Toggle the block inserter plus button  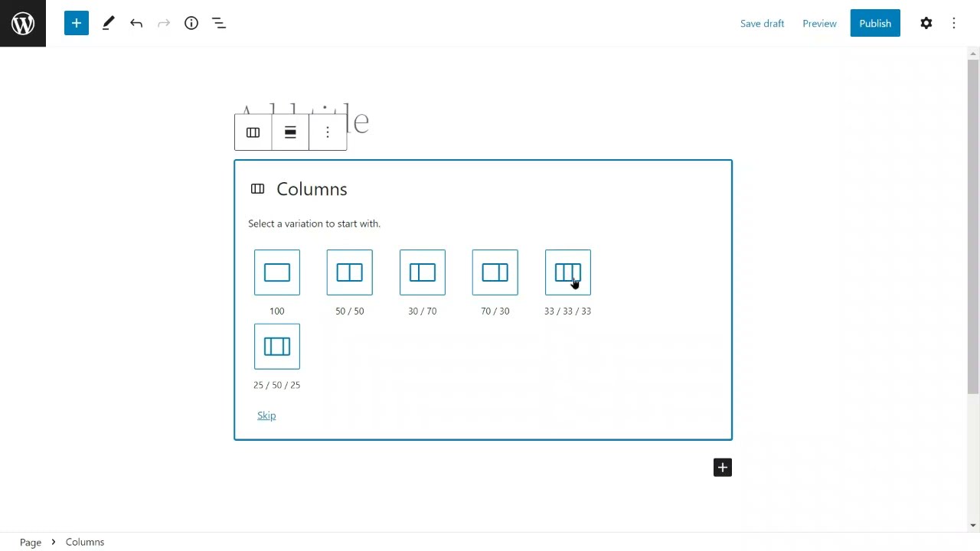pyautogui.click(x=77, y=23)
